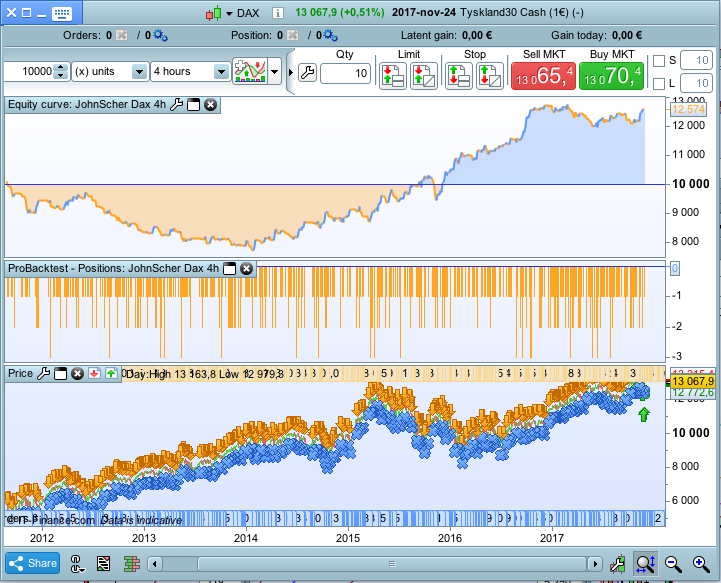This screenshot has width=721, height=583.
Task: Click the red Sell MKT button
Action: (543, 76)
